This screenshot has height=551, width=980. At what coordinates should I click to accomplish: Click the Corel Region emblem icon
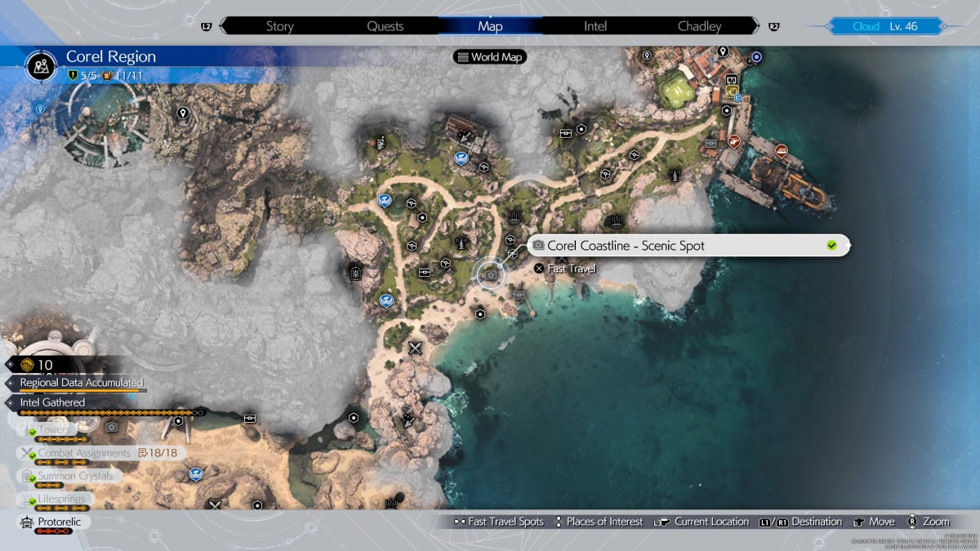[x=40, y=65]
